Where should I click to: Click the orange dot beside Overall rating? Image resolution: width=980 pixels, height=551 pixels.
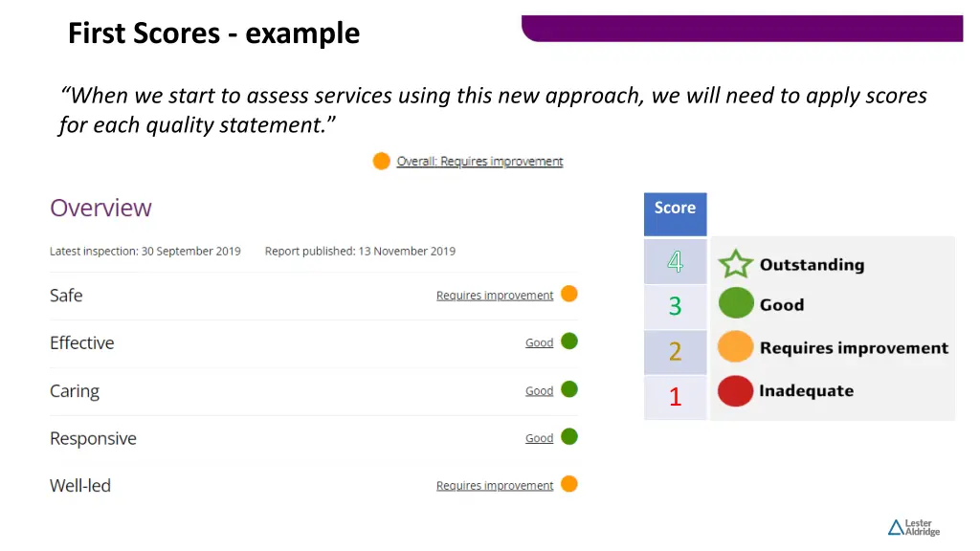pos(381,161)
